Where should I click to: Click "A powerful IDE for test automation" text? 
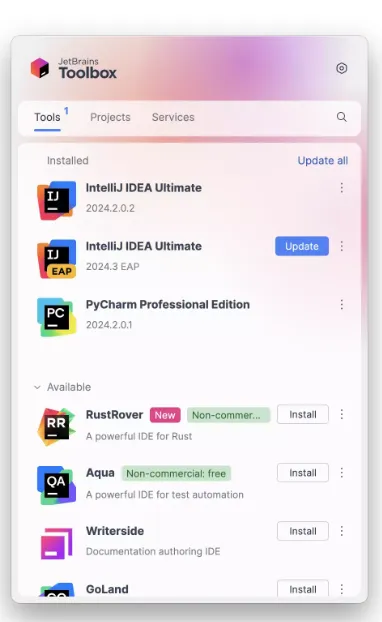165,494
